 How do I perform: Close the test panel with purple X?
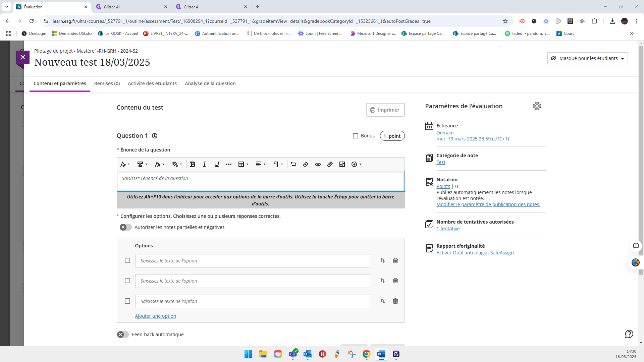pos(23,57)
